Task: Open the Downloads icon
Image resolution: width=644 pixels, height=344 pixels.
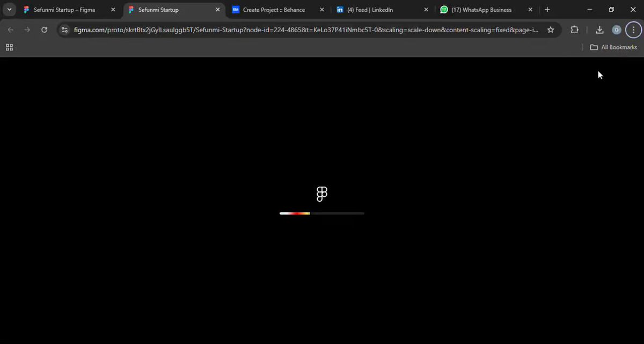Action: click(x=599, y=30)
